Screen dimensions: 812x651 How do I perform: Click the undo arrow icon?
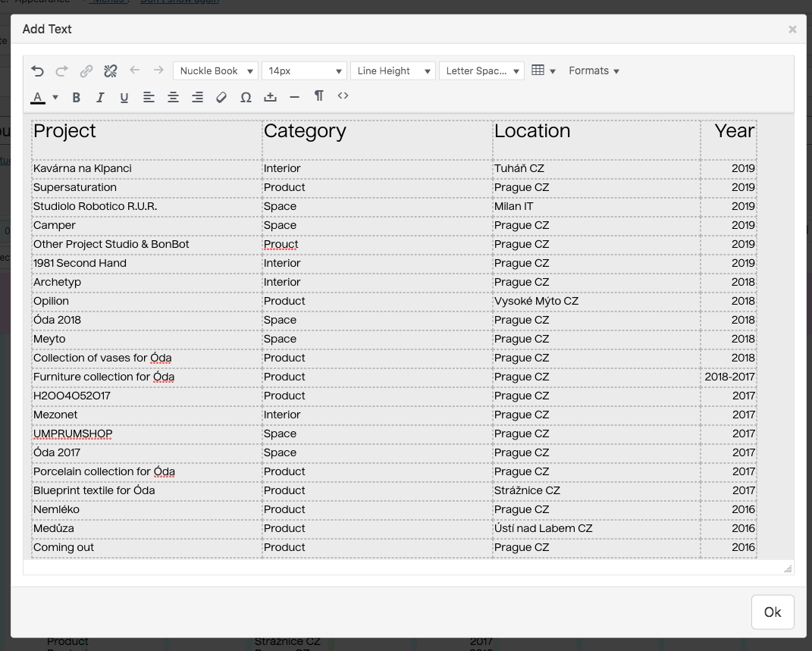pyautogui.click(x=38, y=71)
